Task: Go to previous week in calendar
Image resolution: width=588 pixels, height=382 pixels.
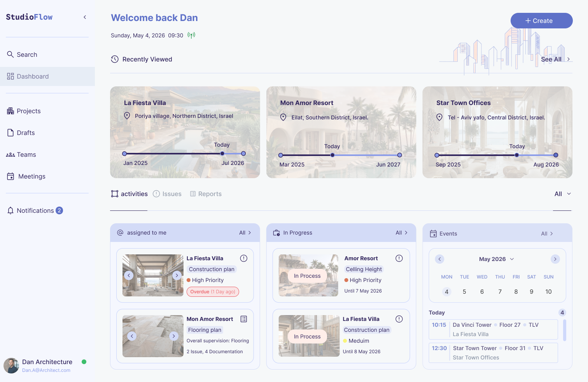Action: pos(439,259)
